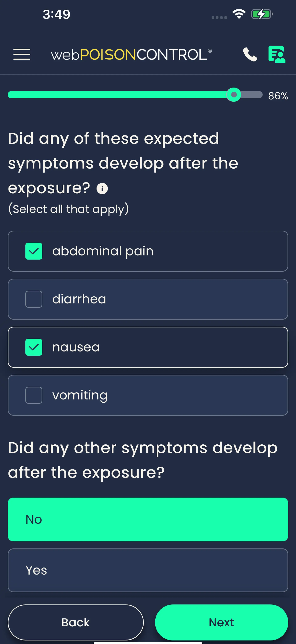
Task: Open the case summary profile icon
Action: coord(277,54)
